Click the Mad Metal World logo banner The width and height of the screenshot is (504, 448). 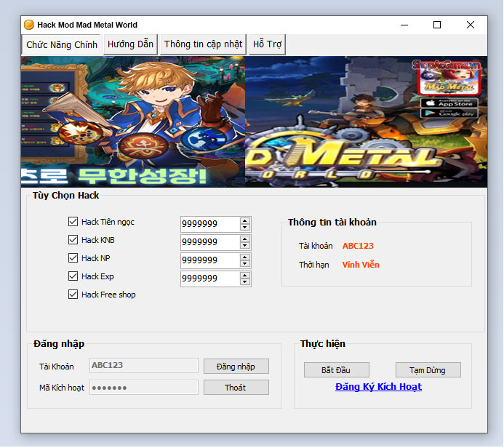(366, 121)
